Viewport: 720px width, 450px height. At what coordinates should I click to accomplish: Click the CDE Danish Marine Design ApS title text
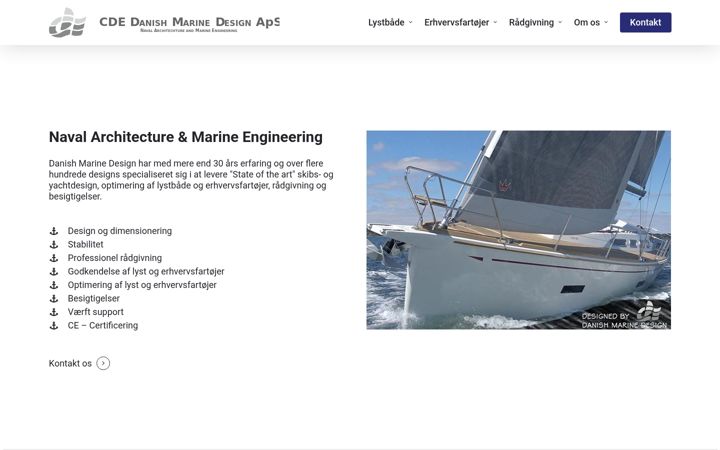click(189, 22)
